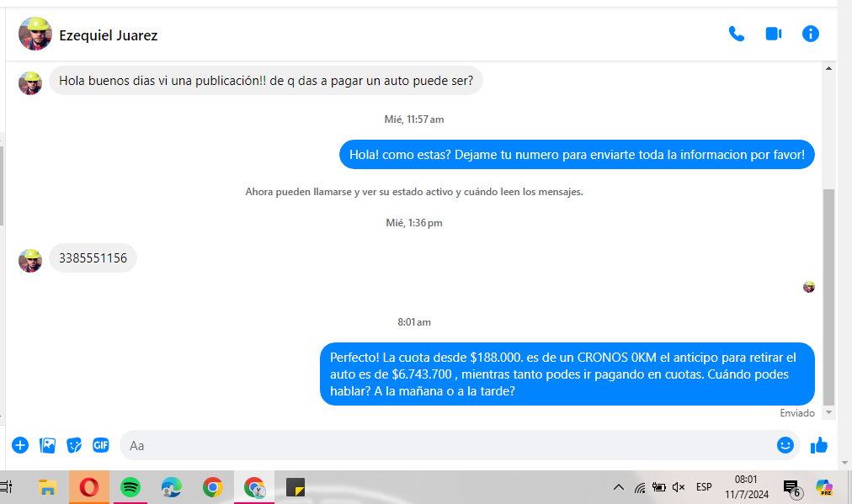Open the Windows notification center
This screenshot has width=852, height=504.
click(x=791, y=487)
